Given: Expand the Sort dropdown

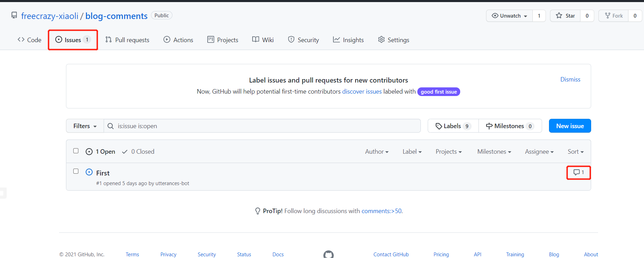Looking at the screenshot, I should pyautogui.click(x=575, y=152).
